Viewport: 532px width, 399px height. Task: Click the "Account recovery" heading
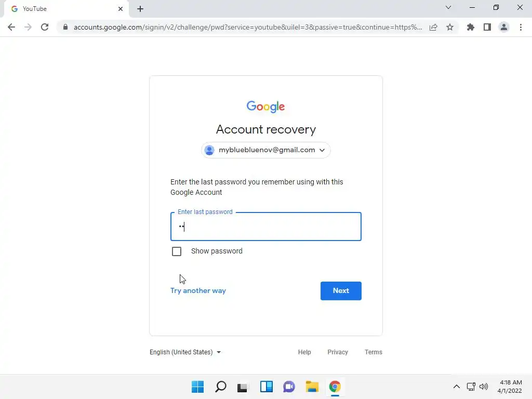coord(266,129)
